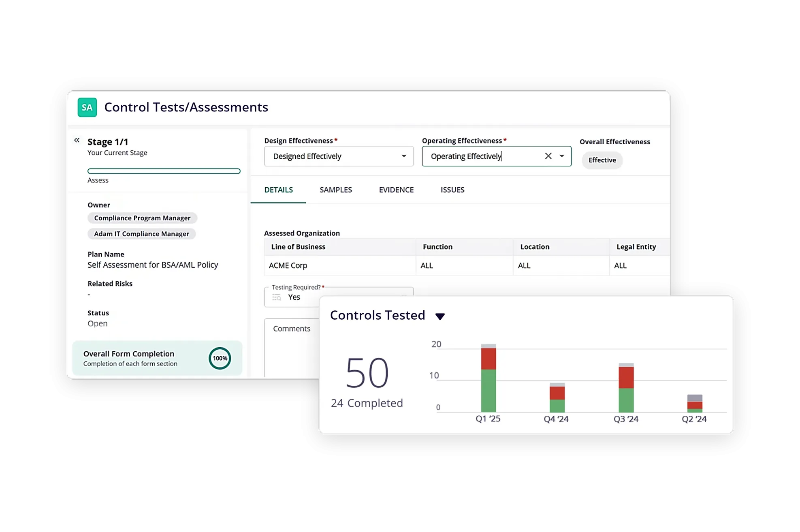Image resolution: width=800 pixels, height=532 pixels.
Task: Click the Adam IT Compliance Manager chip
Action: click(141, 234)
